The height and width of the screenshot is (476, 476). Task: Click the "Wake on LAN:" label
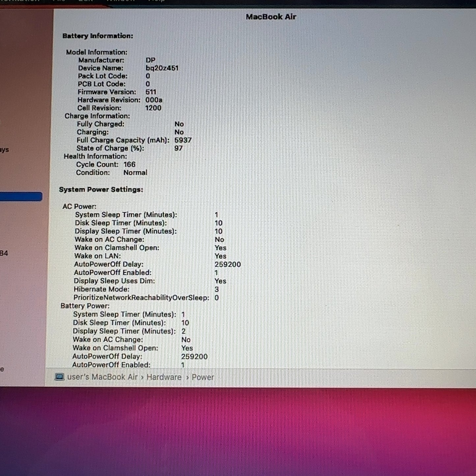(x=98, y=256)
